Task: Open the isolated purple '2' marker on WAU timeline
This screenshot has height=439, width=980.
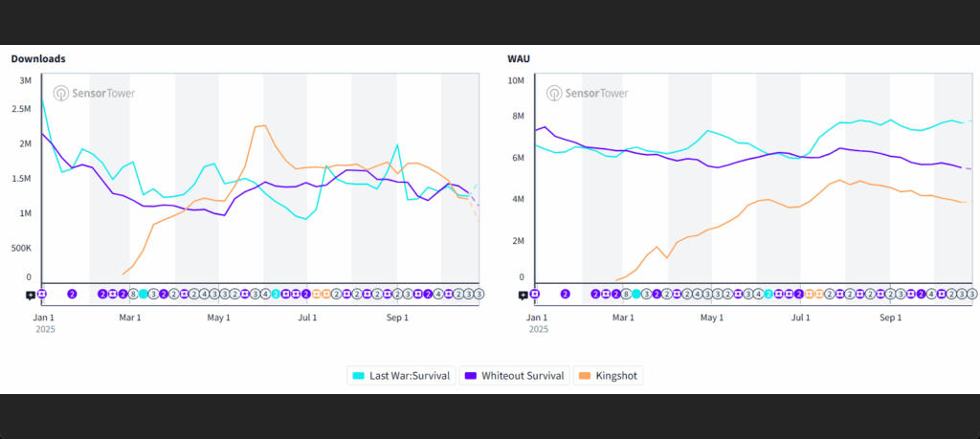Action: (x=565, y=294)
